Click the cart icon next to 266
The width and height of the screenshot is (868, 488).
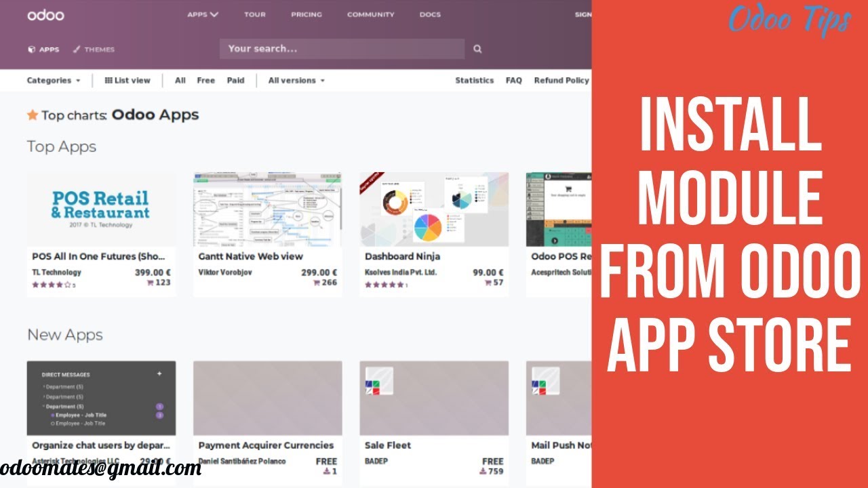pos(316,283)
